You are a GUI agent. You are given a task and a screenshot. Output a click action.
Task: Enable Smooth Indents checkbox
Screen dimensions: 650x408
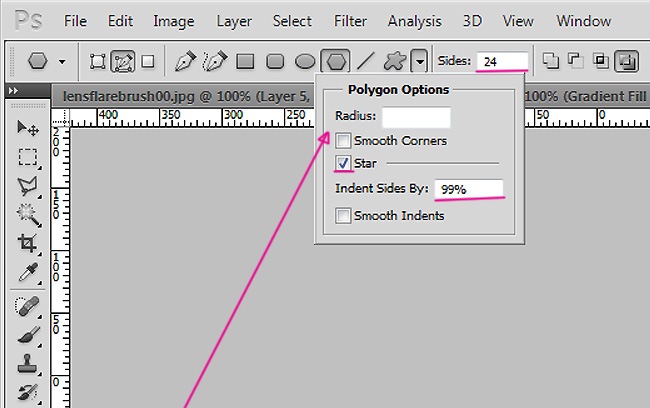(x=343, y=216)
